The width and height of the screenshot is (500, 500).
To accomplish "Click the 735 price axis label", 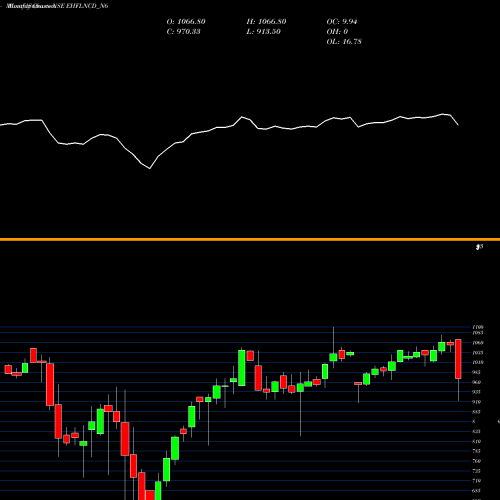I will pos(476,471).
